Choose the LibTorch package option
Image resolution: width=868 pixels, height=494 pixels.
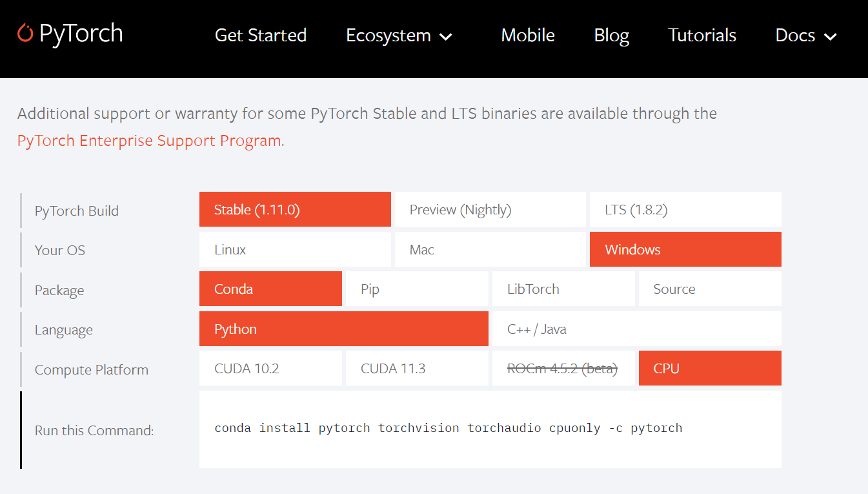coord(563,289)
